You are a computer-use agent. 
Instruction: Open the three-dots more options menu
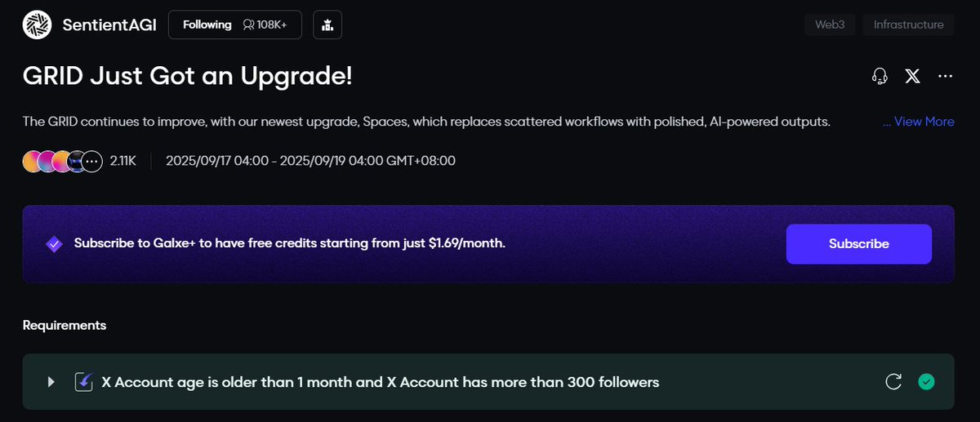point(945,77)
